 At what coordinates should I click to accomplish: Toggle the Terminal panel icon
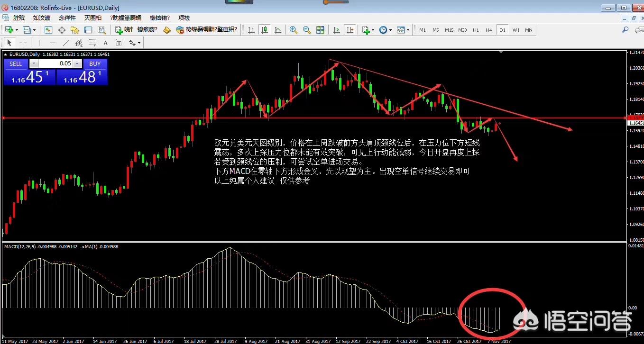88,30
